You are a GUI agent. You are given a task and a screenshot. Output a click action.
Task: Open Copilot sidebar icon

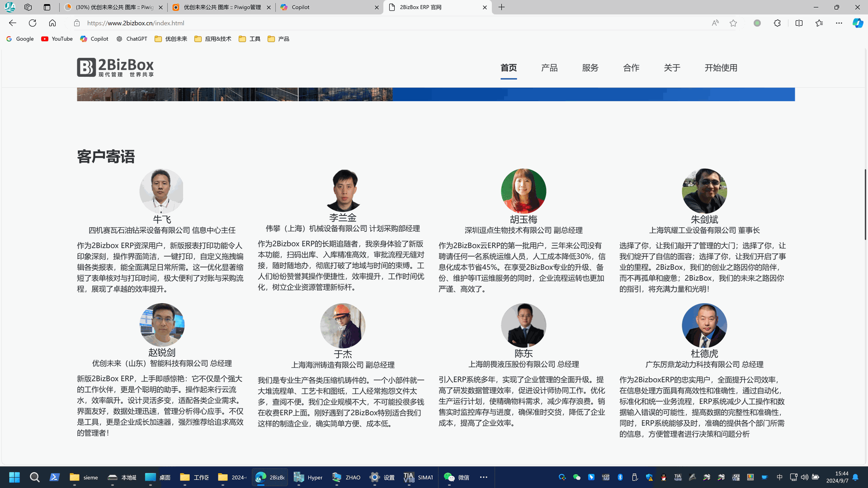pyautogui.click(x=858, y=23)
